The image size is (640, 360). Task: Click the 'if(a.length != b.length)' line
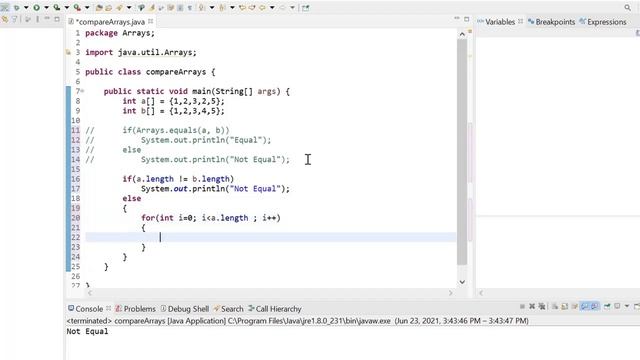pos(178,179)
